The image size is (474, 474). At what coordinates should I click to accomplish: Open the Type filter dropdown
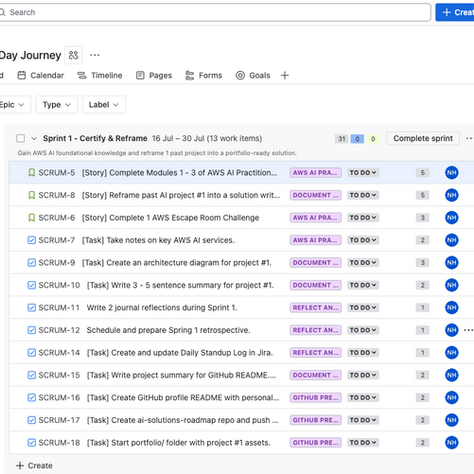point(57,105)
